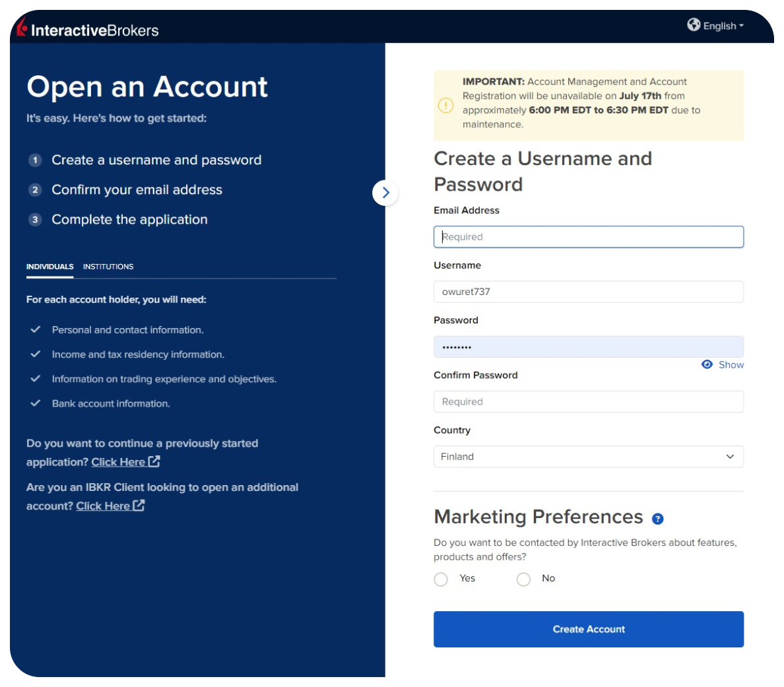Screen dimensions: 784x687
Task: Click the external link icon beside additional account link
Action: [139, 505]
